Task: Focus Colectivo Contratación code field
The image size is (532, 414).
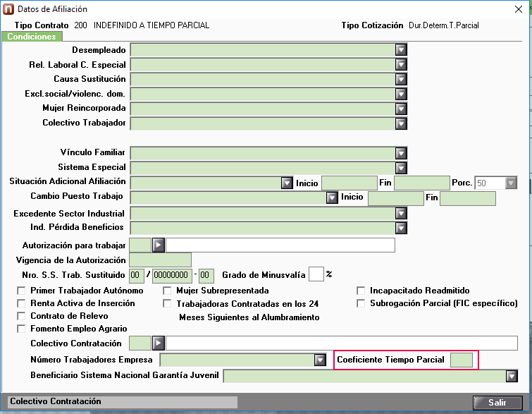Action: 140,343
